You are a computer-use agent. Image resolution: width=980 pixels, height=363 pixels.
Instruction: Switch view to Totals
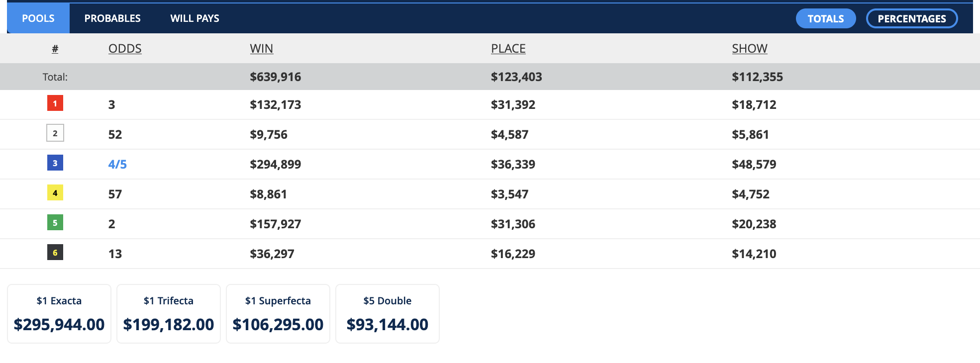tap(825, 19)
